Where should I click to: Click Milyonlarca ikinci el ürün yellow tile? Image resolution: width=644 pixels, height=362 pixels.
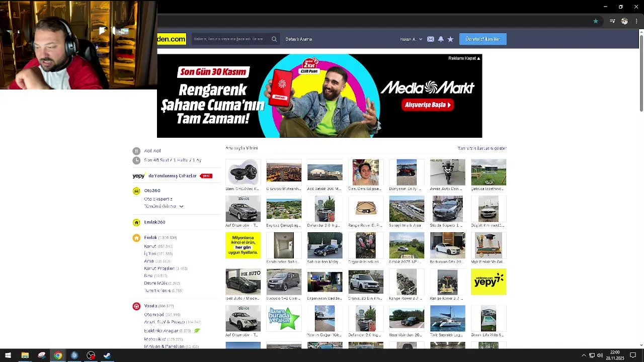pyautogui.click(x=243, y=245)
